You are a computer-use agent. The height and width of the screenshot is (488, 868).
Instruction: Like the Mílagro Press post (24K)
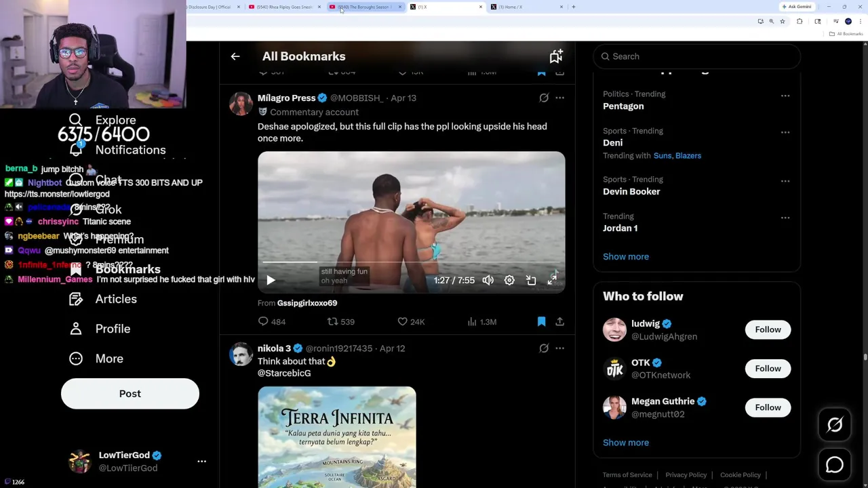pyautogui.click(x=412, y=322)
